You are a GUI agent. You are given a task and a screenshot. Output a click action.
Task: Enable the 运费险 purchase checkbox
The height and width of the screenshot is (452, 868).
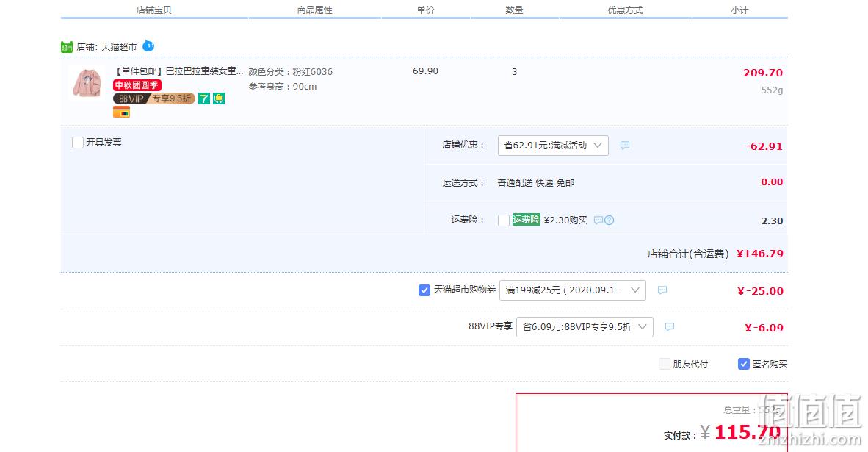click(x=503, y=220)
